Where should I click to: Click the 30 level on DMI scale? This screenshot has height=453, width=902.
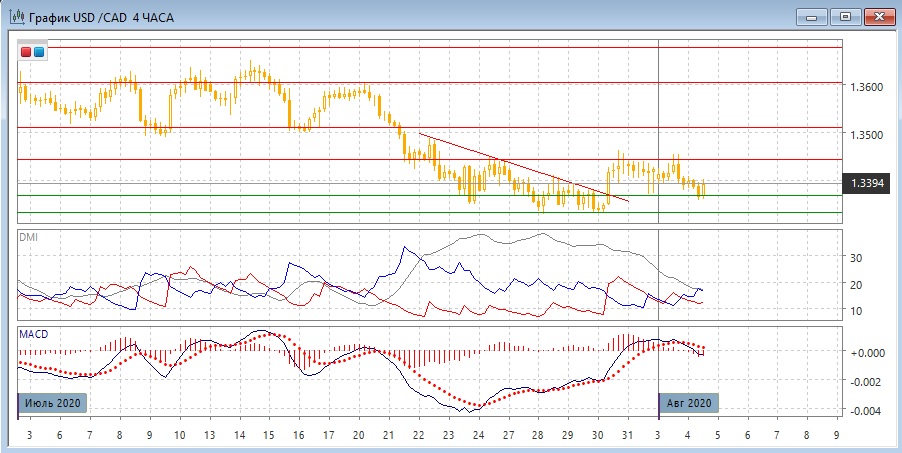click(x=855, y=258)
